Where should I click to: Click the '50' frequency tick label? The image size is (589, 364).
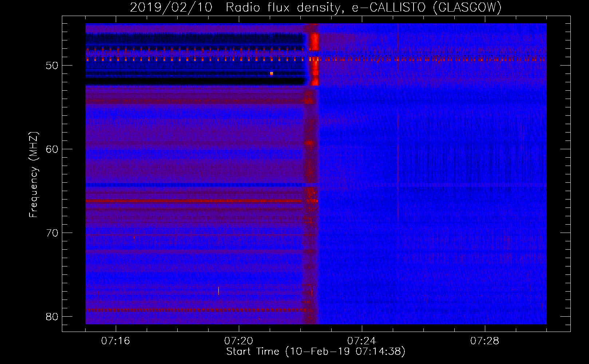(x=52, y=66)
